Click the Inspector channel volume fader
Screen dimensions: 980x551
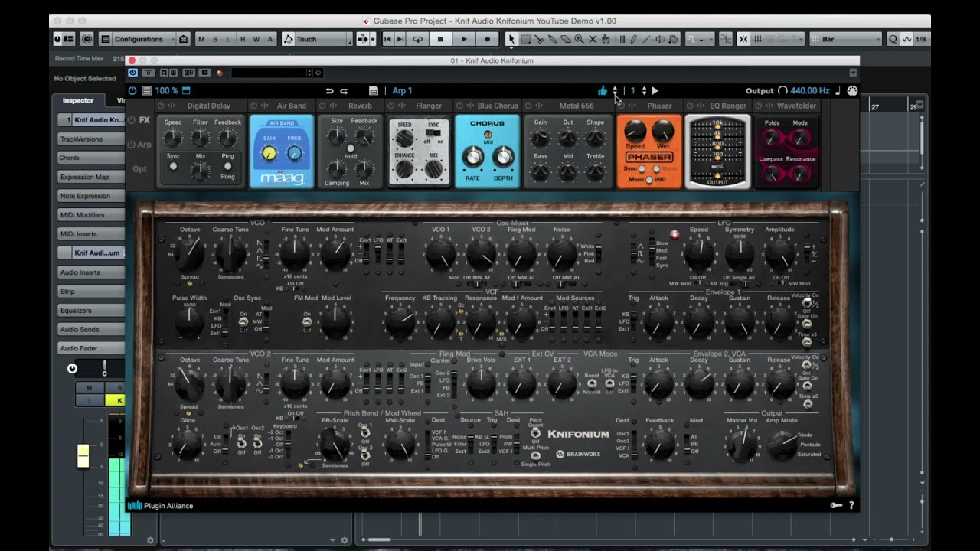pyautogui.click(x=83, y=455)
